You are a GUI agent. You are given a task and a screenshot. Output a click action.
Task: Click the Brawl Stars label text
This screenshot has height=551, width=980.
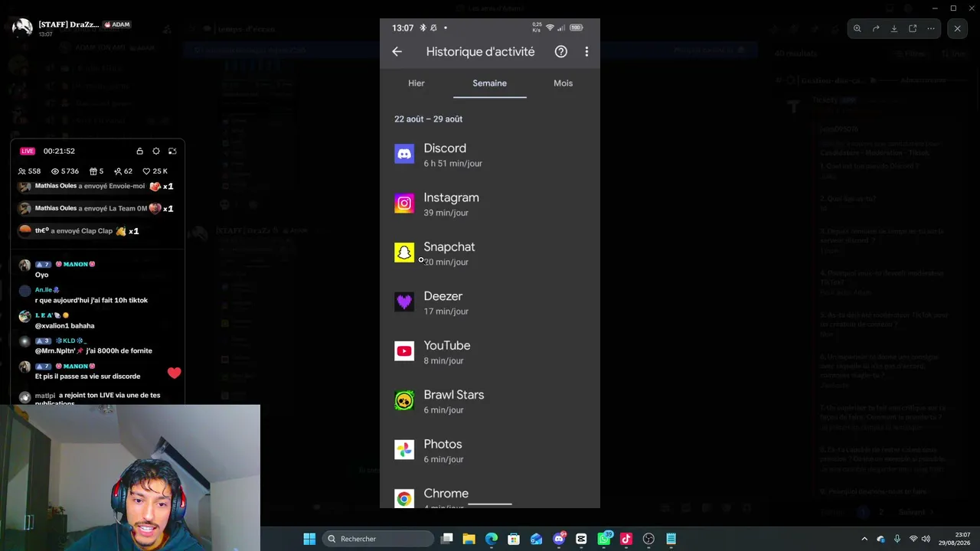pos(454,395)
